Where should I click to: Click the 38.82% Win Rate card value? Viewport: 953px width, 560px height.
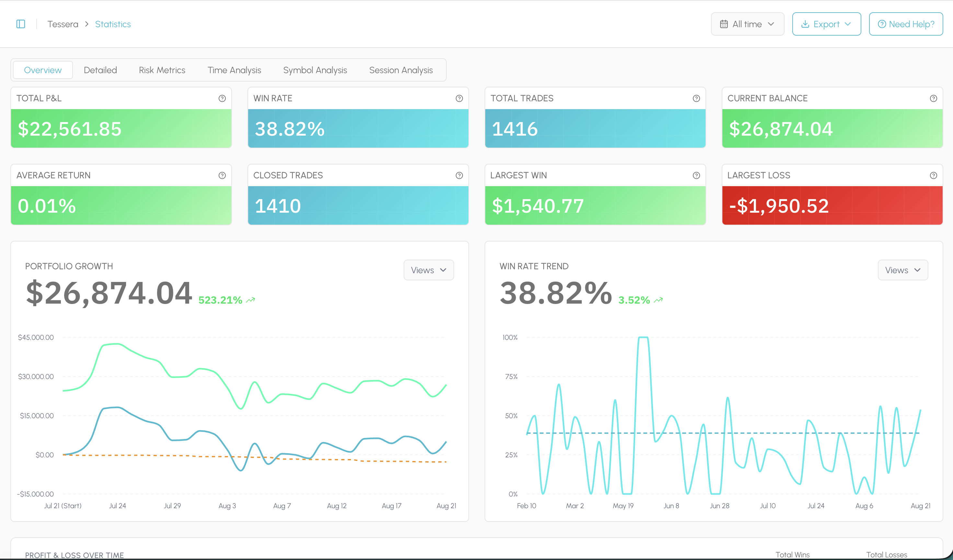click(290, 129)
